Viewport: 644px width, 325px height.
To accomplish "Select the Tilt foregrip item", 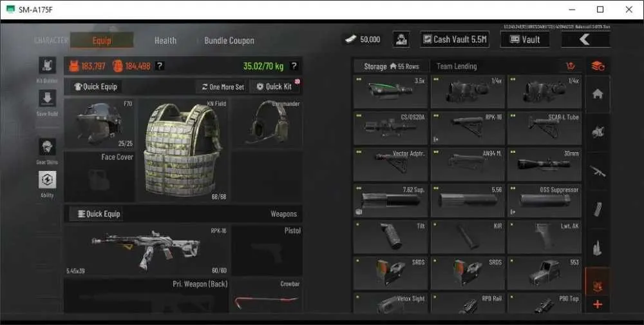I will click(x=391, y=237).
